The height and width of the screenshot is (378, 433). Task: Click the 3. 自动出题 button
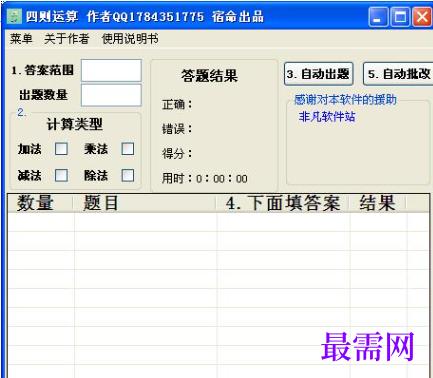(x=318, y=74)
